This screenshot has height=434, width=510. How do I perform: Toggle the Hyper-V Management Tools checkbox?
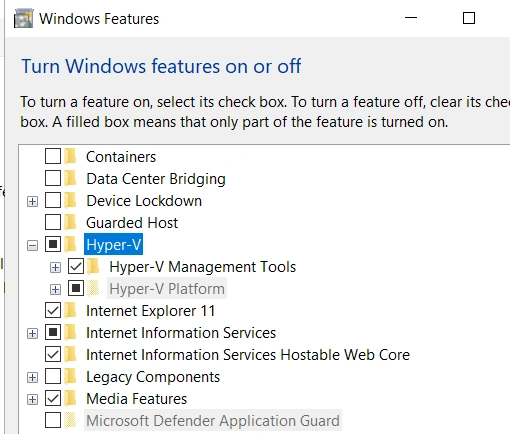[x=76, y=266]
